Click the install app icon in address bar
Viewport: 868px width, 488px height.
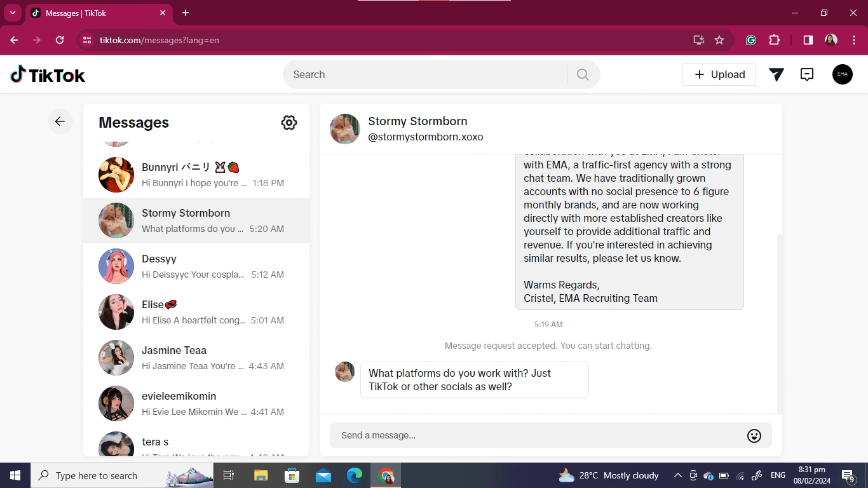tap(698, 40)
